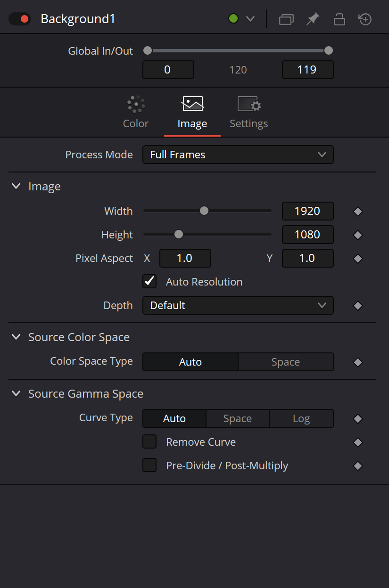Open the Depth dropdown
Image resolution: width=389 pixels, height=588 pixels.
(x=238, y=305)
